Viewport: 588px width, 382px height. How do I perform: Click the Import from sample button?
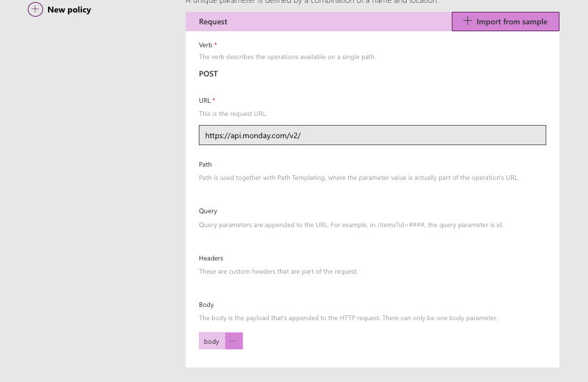[505, 22]
